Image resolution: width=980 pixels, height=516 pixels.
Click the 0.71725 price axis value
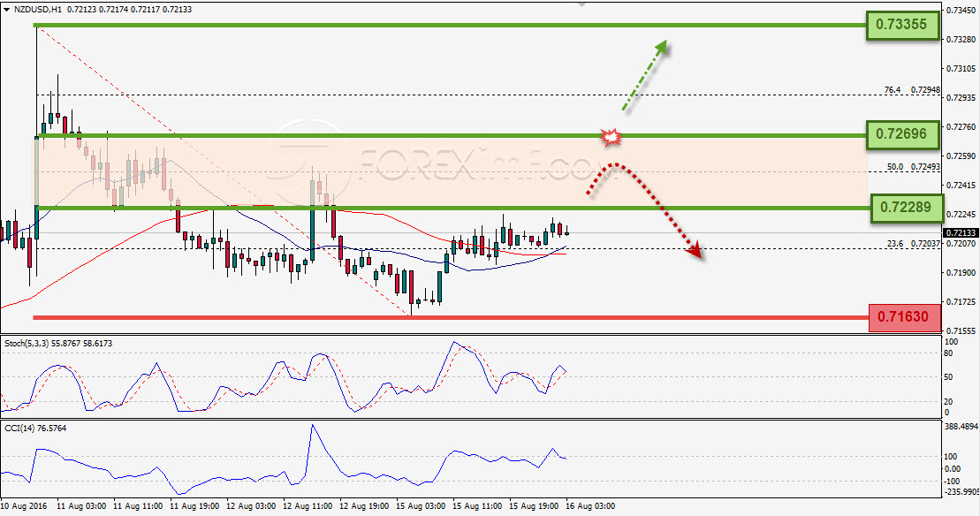[961, 302]
